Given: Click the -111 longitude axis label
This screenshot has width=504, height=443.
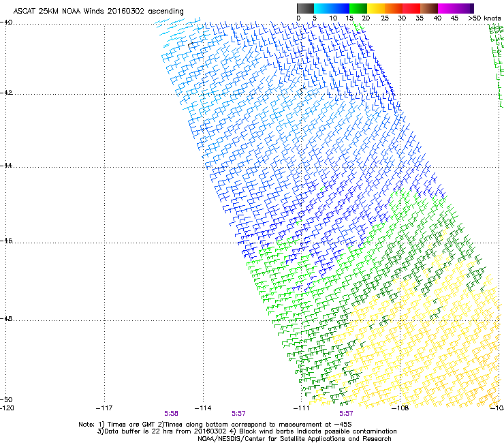Looking at the screenshot, I should 302,408.
